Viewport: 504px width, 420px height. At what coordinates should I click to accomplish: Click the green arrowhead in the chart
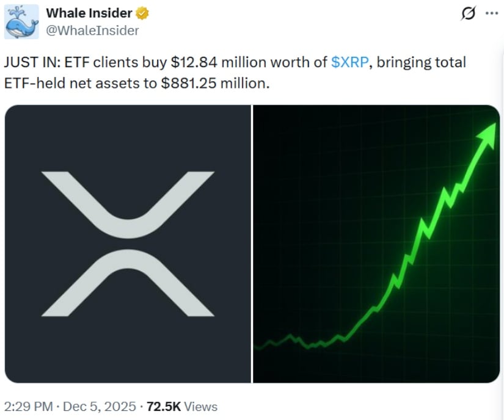click(487, 135)
